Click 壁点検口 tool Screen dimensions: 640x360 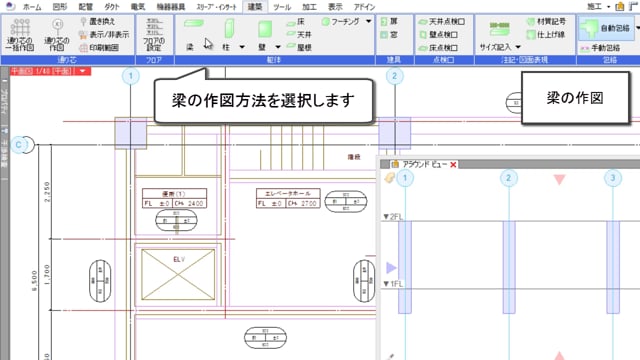439,34
